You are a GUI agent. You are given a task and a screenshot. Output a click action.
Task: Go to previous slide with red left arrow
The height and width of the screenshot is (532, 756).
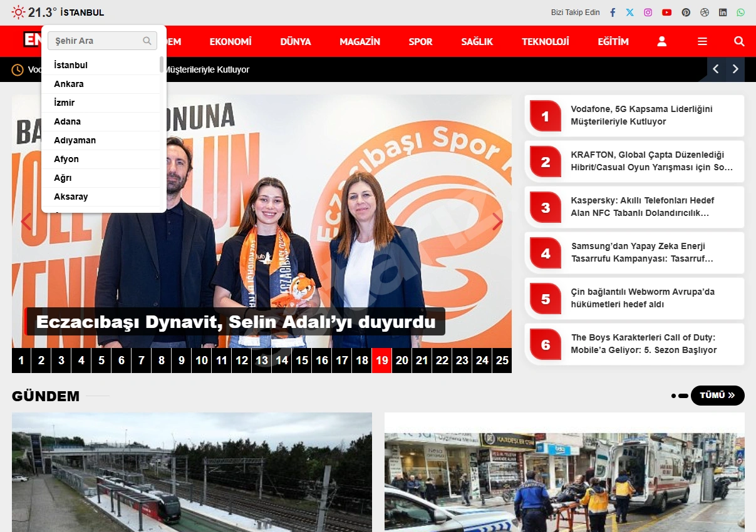click(x=26, y=222)
